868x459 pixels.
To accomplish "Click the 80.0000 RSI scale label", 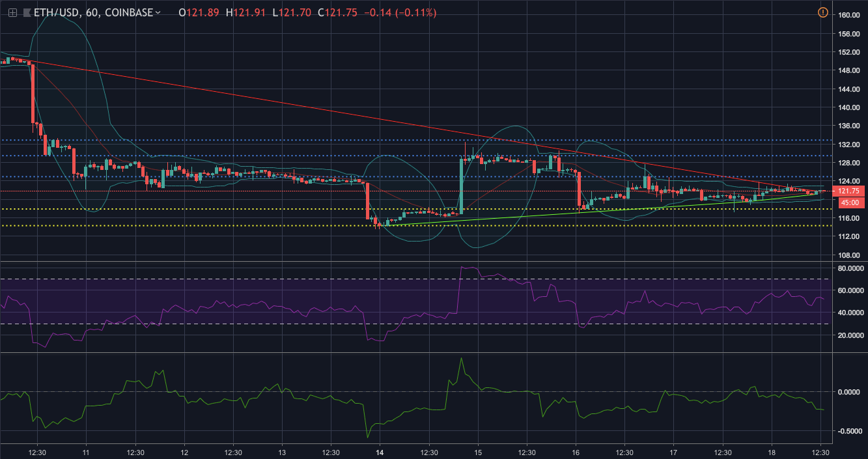I will pos(850,268).
